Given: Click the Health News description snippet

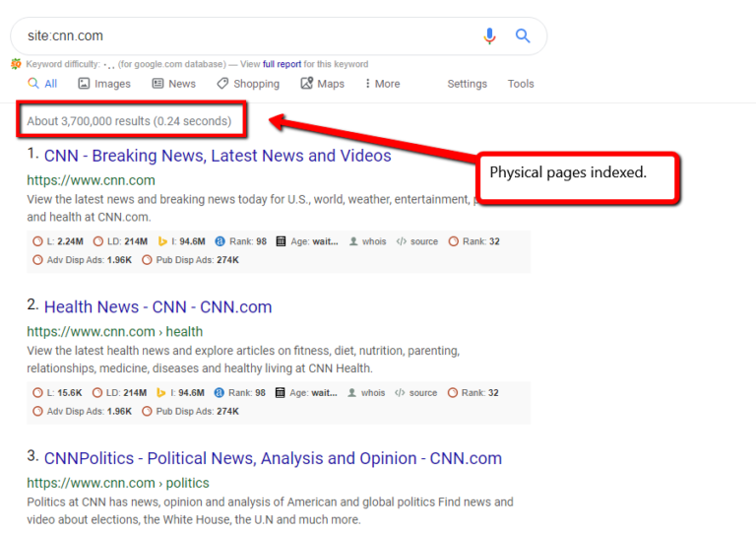Looking at the screenshot, I should pos(243,360).
